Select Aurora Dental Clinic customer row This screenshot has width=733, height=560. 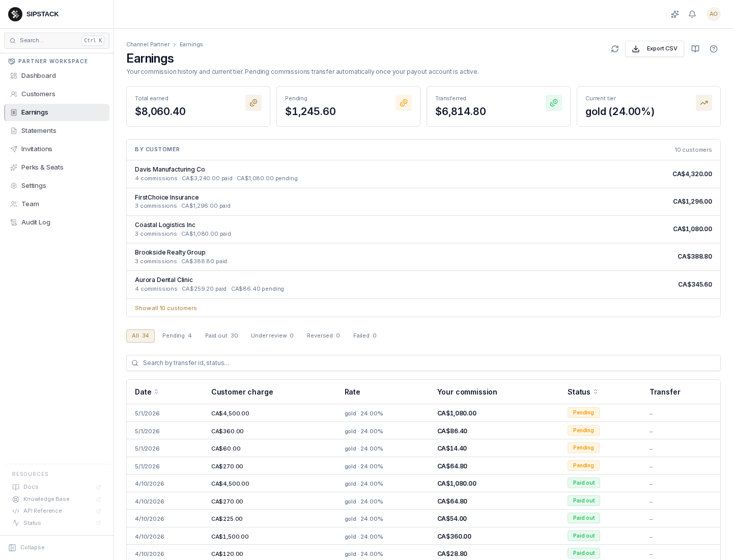pos(424,285)
